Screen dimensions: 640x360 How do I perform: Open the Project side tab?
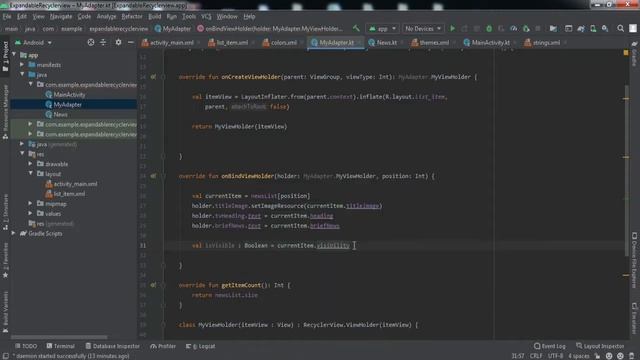tap(5, 56)
